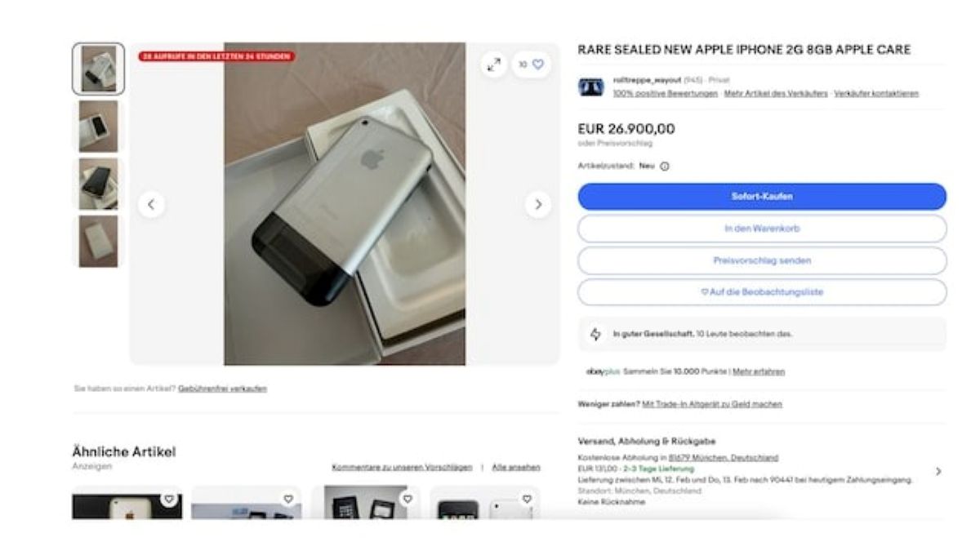Follow the Gebührenfrei verkaufen link
Viewport: 980px width, 551px height.
(222, 389)
